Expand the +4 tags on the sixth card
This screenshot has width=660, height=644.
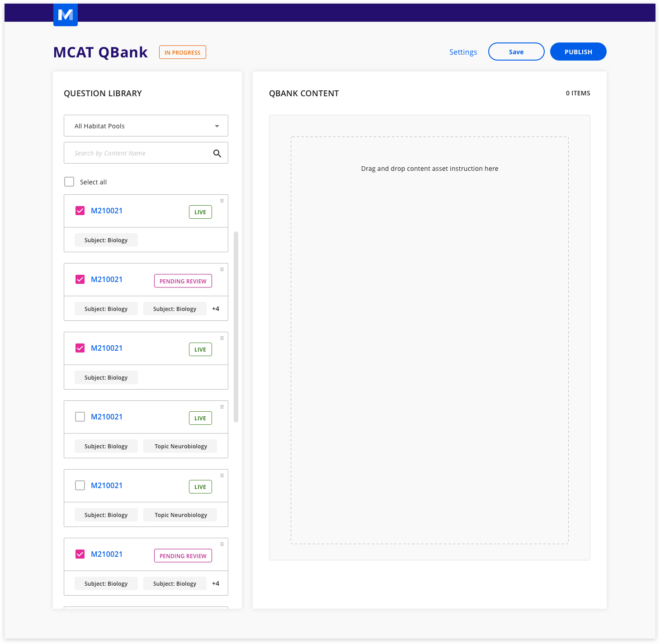(x=216, y=583)
